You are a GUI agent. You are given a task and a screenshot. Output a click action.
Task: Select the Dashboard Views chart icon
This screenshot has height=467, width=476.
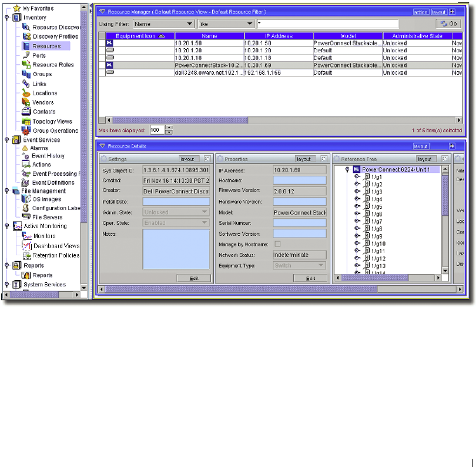[26, 245]
